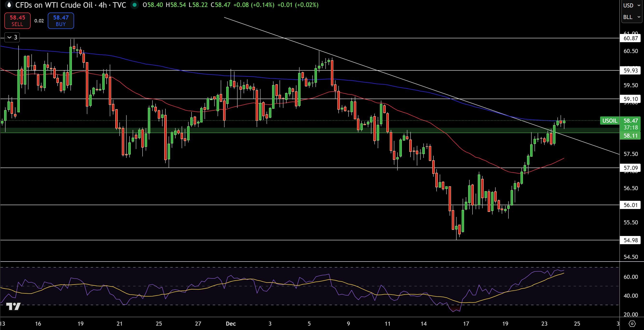Click the green 58.11 price label
This screenshot has height=330, width=644.
(x=630, y=136)
